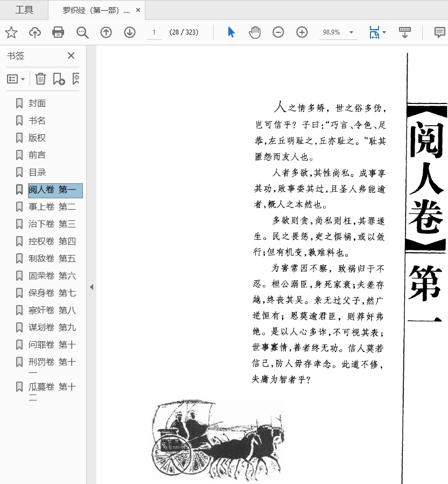The image size is (448, 484).
Task: Open the 治下卷 第三 bookmark
Action: 52,224
